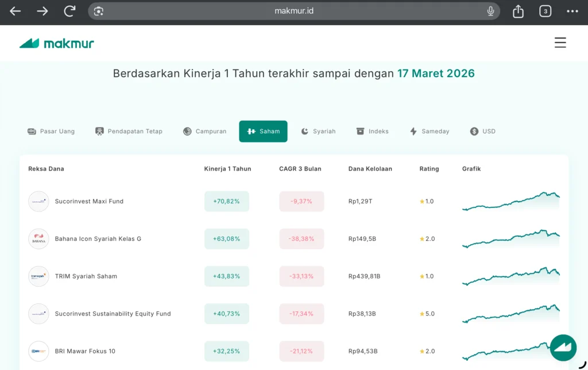Open the browser three-dot menu

tap(572, 10)
